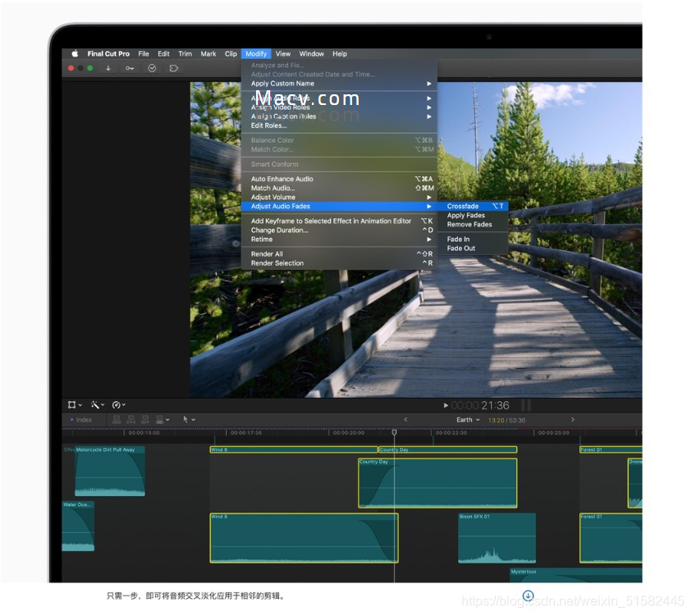Open the keyword editor key icon

pyautogui.click(x=130, y=68)
